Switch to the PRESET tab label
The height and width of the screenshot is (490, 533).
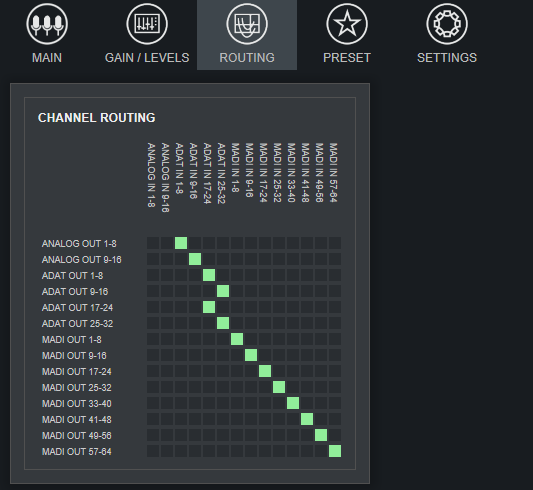coord(347,58)
